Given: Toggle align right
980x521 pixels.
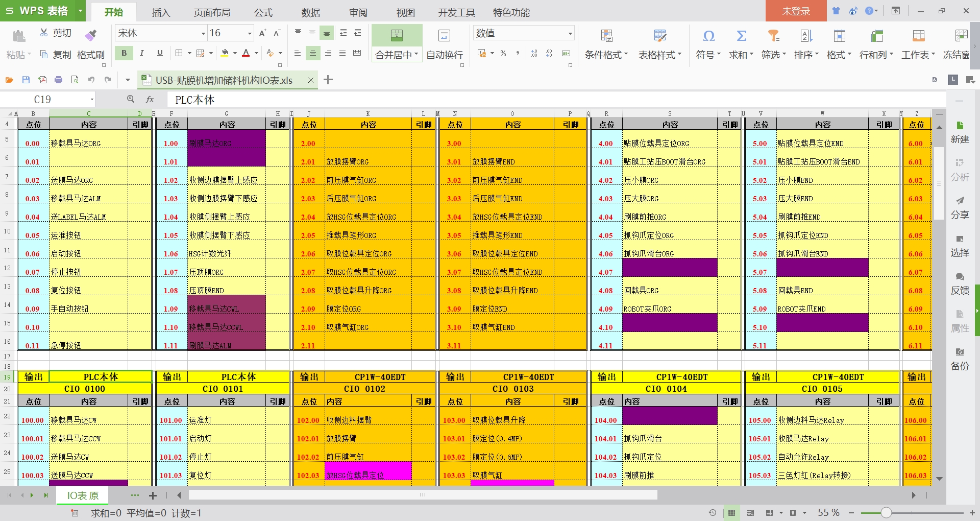Looking at the screenshot, I should click(x=328, y=53).
